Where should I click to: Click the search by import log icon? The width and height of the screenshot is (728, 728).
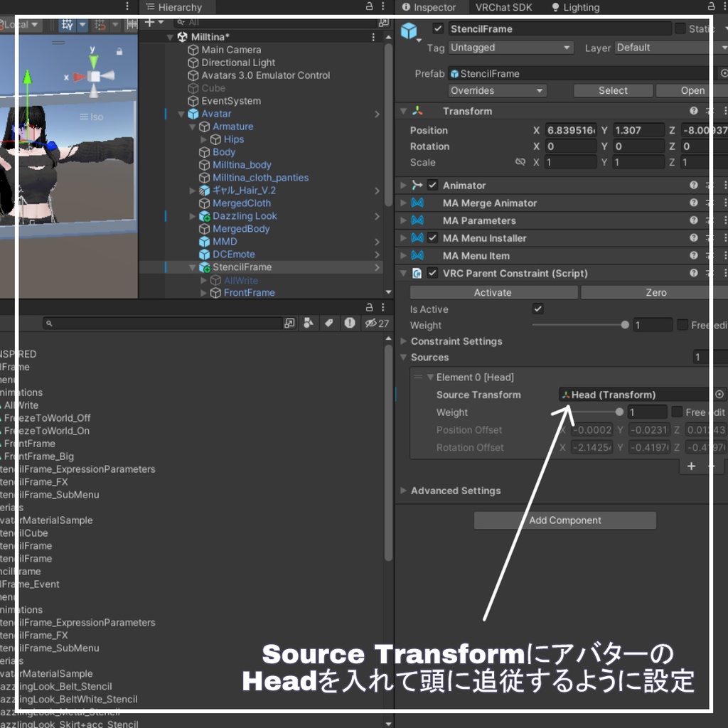[350, 323]
